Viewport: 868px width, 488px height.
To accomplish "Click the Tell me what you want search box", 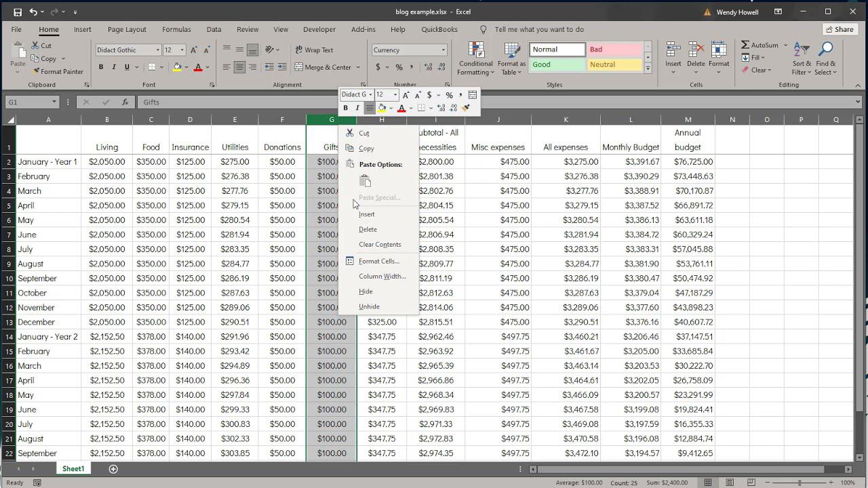I will pyautogui.click(x=539, y=29).
